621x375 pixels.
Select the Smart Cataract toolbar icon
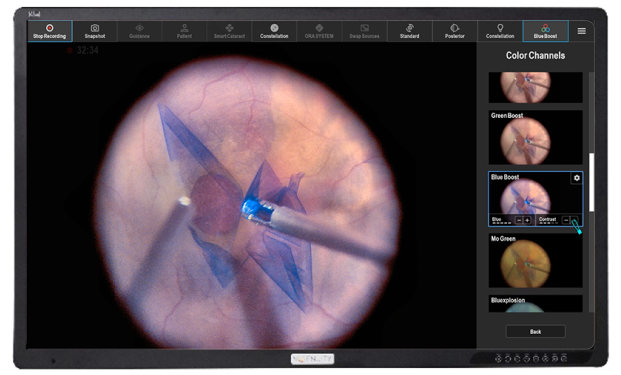(x=229, y=31)
